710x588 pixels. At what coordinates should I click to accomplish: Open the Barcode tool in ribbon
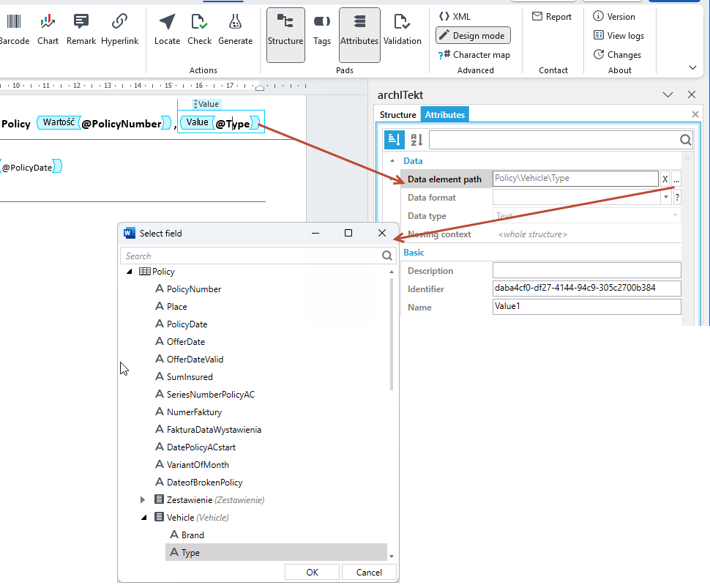click(x=14, y=30)
